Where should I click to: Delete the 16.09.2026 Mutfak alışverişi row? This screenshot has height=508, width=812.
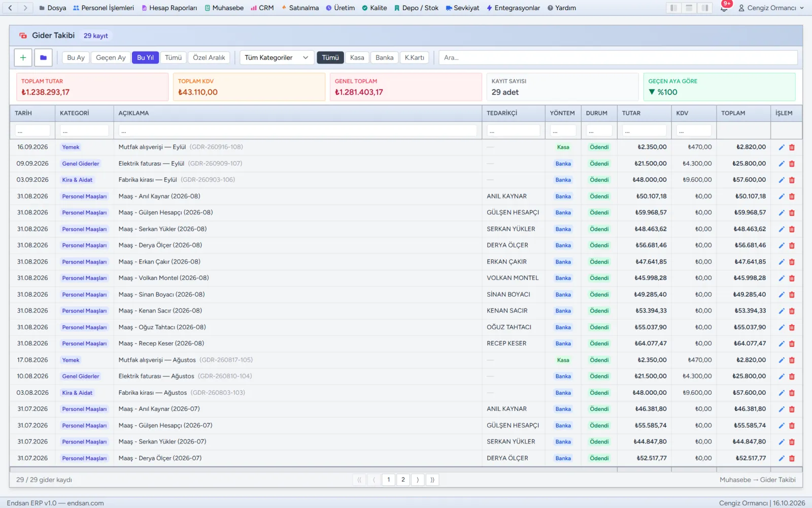(792, 147)
